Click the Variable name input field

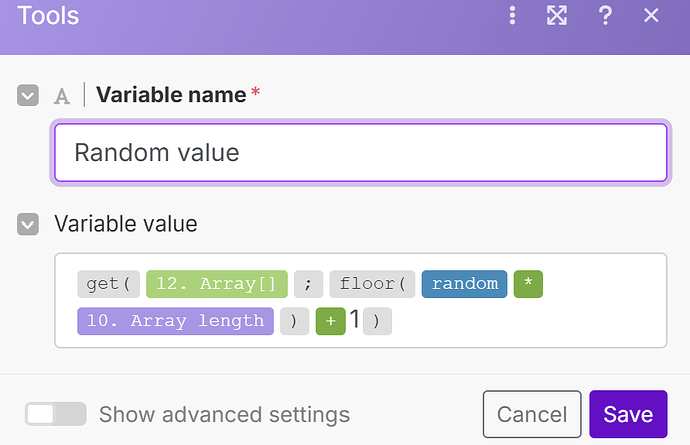[360, 153]
